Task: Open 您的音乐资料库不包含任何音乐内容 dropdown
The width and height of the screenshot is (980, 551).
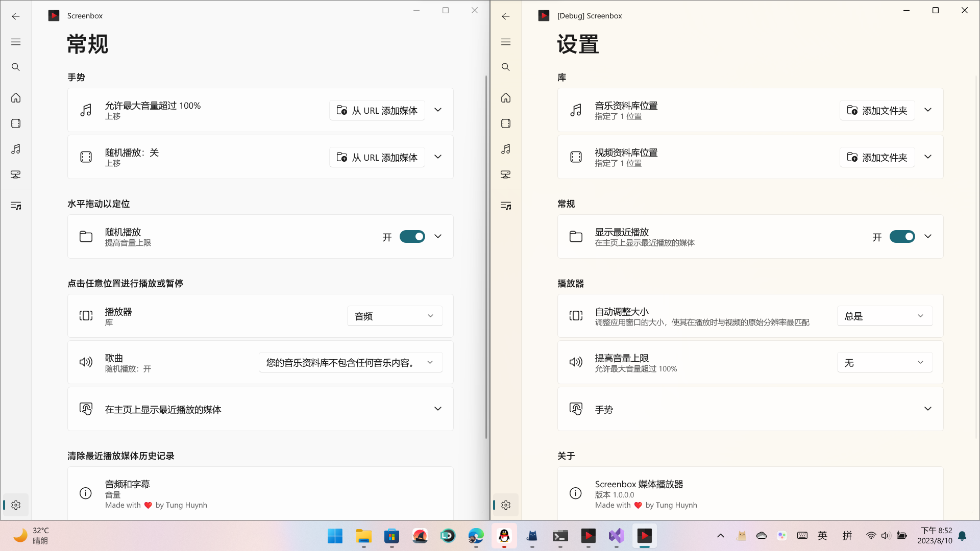Action: tap(351, 362)
